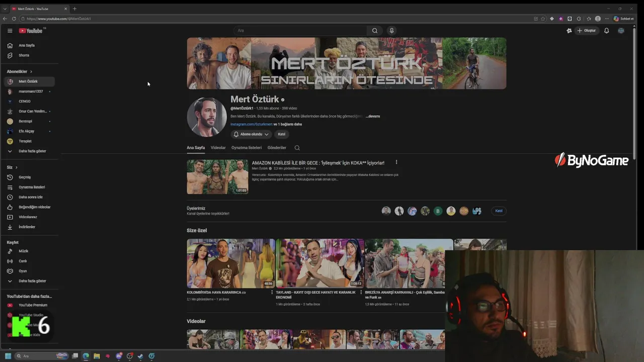The height and width of the screenshot is (362, 644).
Task: Go to Ana Sayfa in the sidebar
Action: (30, 45)
